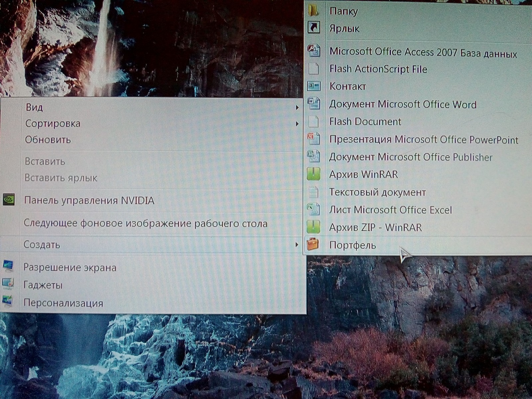Create a new Портфель

click(x=352, y=245)
